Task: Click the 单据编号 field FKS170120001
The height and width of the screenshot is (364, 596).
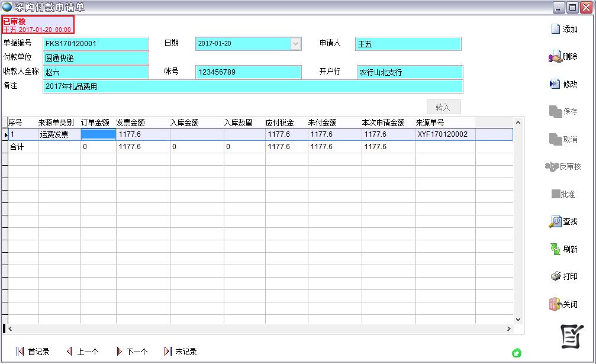Action: click(96, 44)
